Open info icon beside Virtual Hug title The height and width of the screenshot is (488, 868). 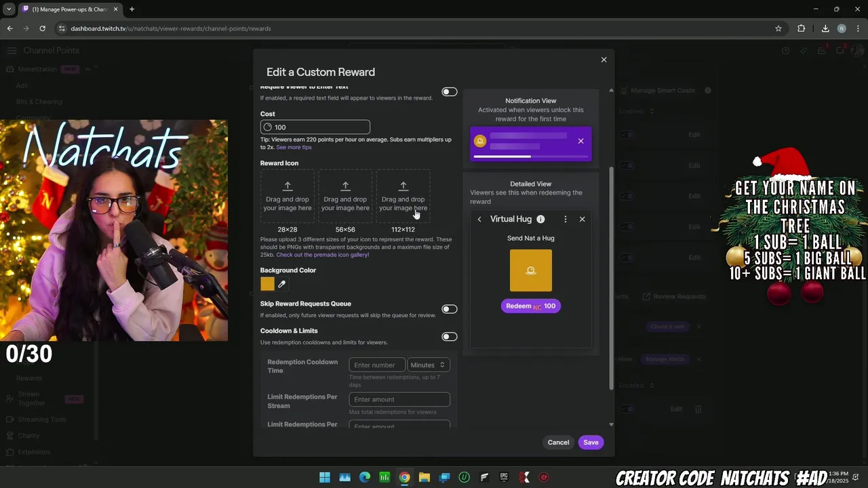pos(540,219)
